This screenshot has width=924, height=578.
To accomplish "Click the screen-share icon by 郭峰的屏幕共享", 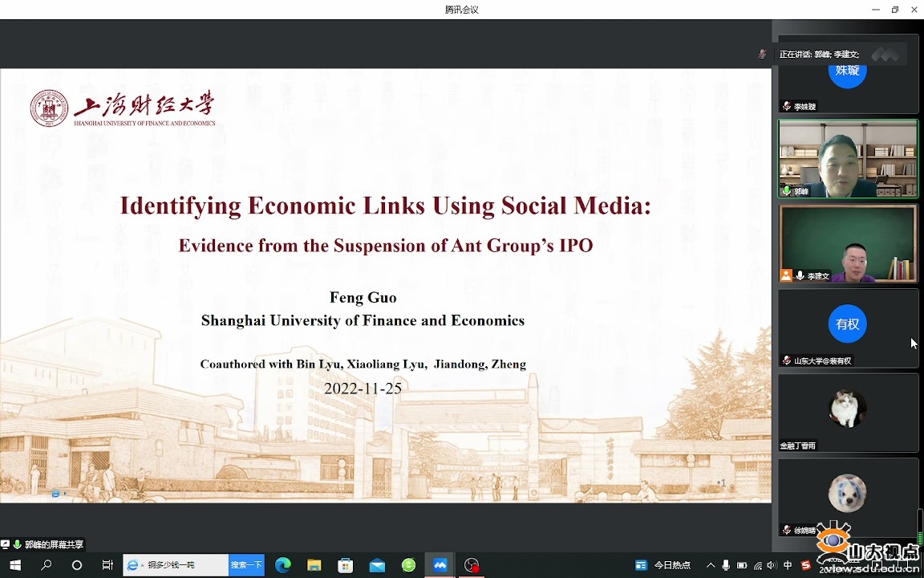I will 6,544.
